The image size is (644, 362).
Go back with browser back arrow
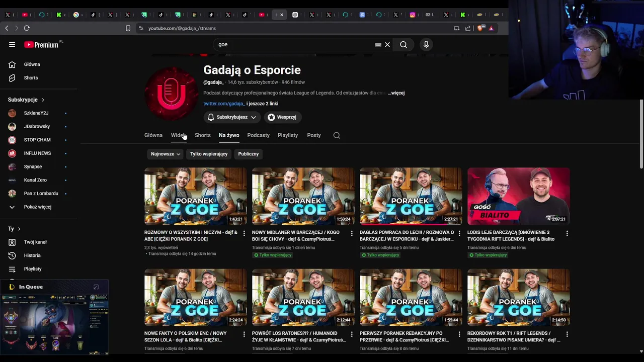pyautogui.click(x=7, y=28)
